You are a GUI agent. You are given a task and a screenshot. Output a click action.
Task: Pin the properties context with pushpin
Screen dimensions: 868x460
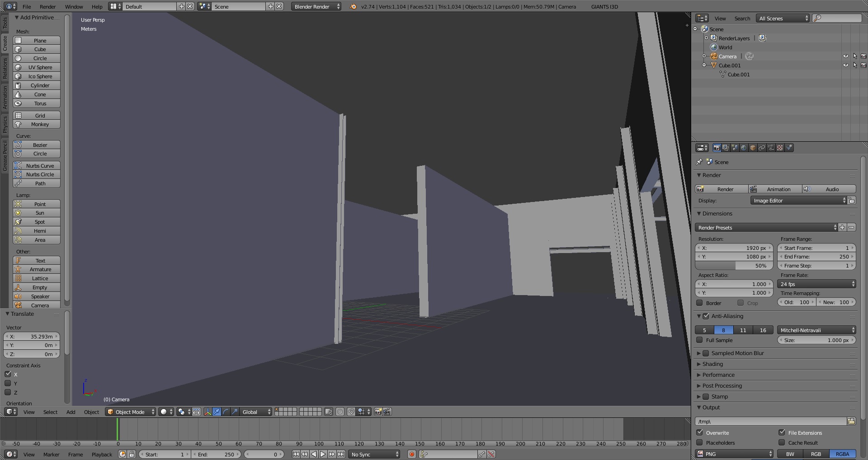699,162
